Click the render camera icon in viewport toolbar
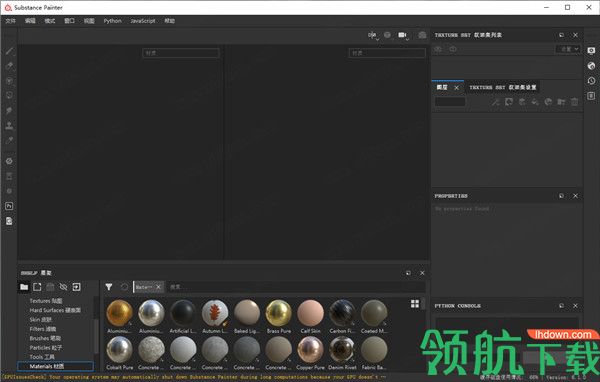The height and width of the screenshot is (382, 600). pos(422,35)
